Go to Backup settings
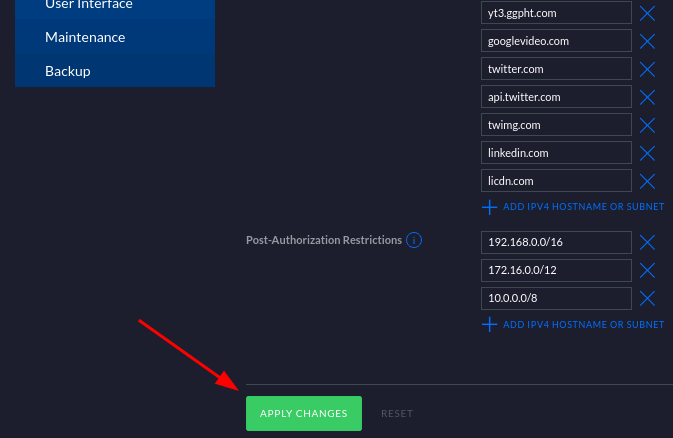 (x=68, y=71)
